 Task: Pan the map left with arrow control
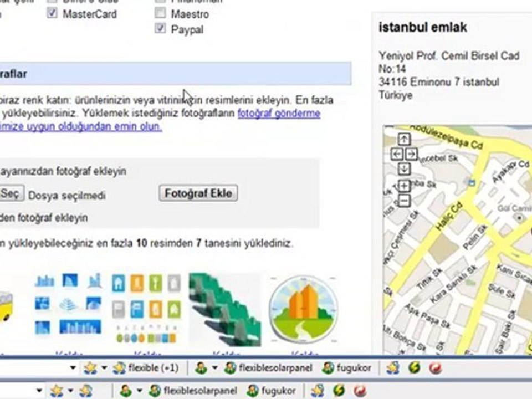click(397, 154)
